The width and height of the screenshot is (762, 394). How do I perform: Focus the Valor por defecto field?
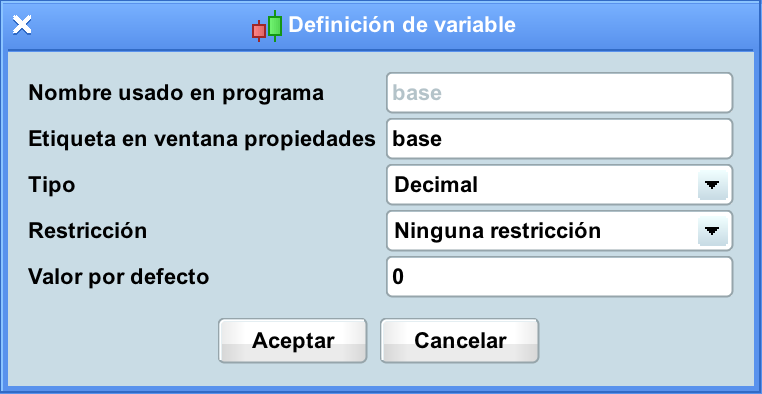point(559,277)
